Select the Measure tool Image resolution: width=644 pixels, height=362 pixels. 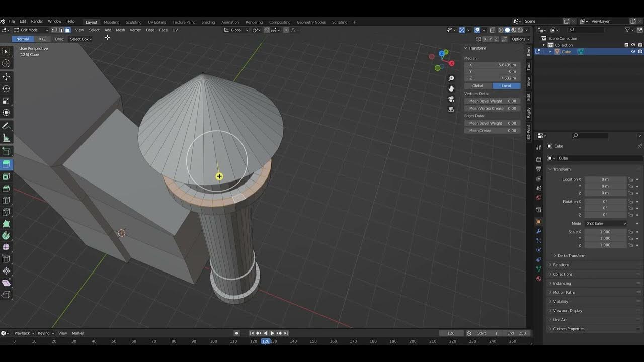[x=6, y=138]
